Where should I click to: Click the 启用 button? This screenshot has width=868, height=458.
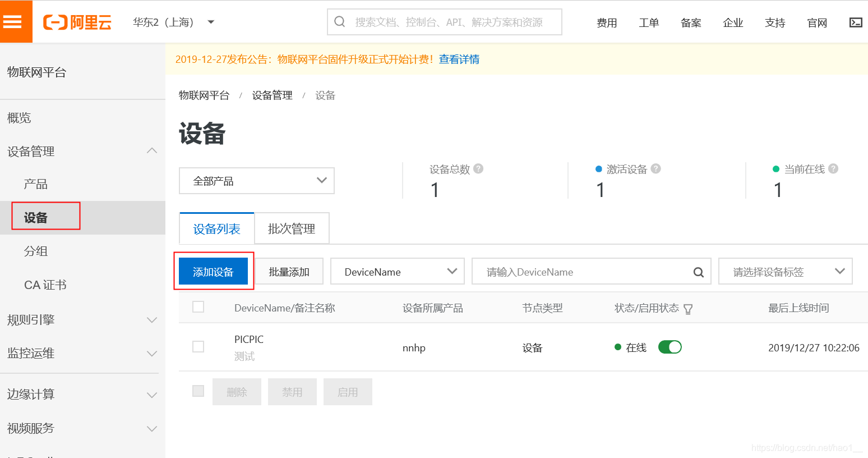click(x=348, y=392)
